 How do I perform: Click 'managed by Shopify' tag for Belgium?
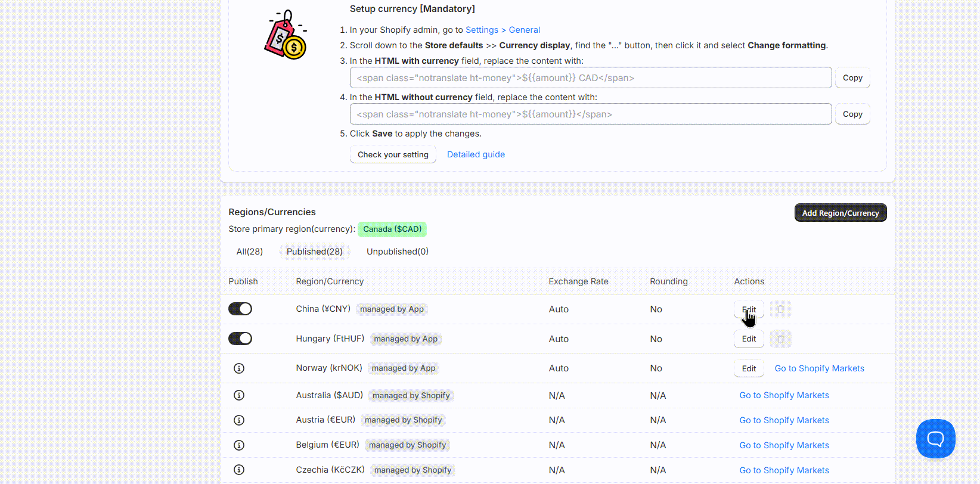(x=408, y=445)
